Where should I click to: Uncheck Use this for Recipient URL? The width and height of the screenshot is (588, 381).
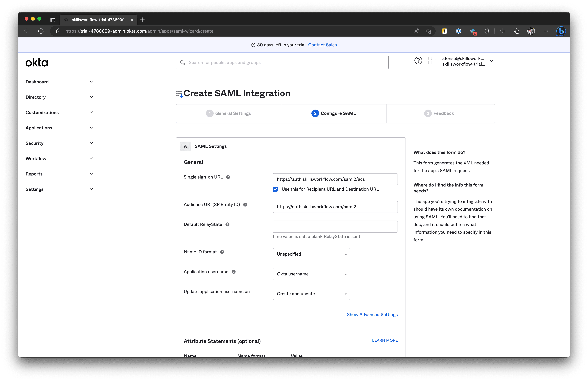click(275, 189)
